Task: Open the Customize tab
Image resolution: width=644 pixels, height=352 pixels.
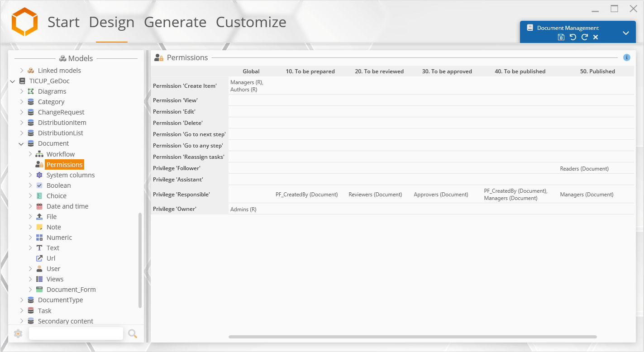Action: 251,22
